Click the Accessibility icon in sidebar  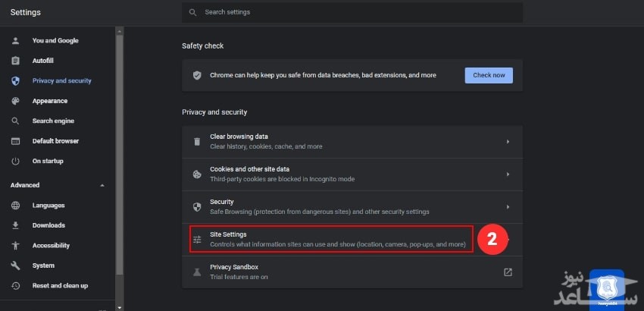tap(15, 246)
